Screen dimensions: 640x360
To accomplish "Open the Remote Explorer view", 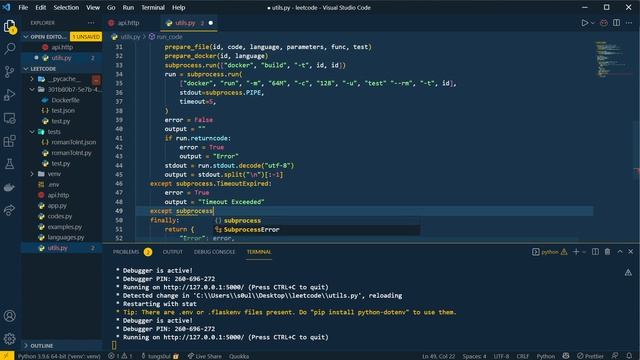I will click(9, 118).
